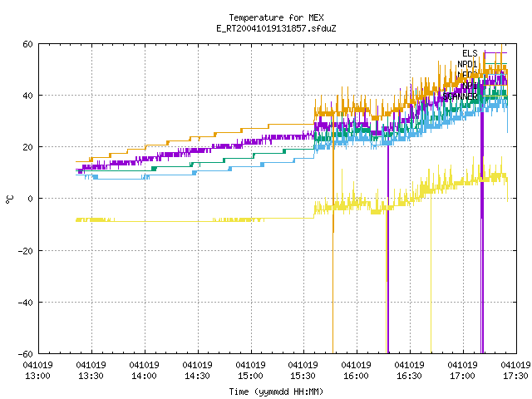Click the purple ELS legend line sample
This screenshot has width=532, height=399.
click(x=495, y=53)
